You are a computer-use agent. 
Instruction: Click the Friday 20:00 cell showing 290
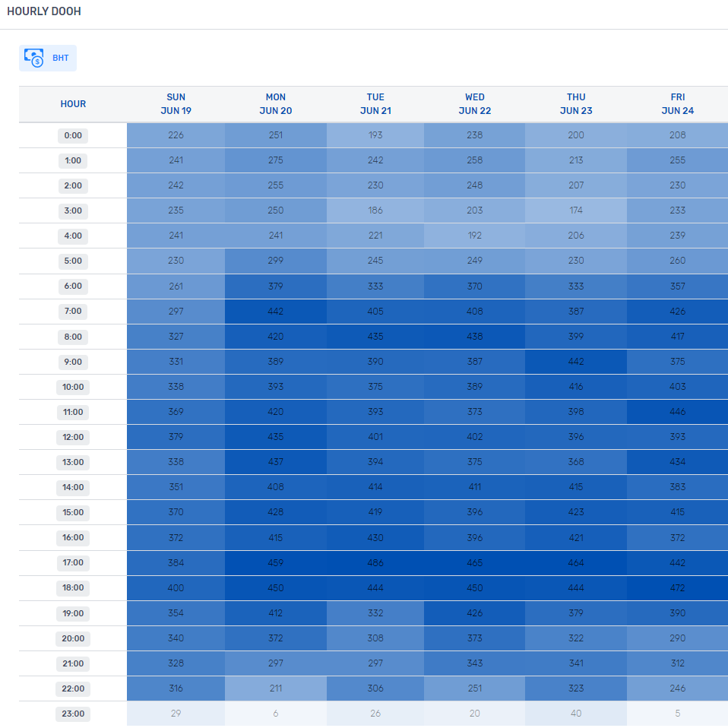tap(677, 638)
